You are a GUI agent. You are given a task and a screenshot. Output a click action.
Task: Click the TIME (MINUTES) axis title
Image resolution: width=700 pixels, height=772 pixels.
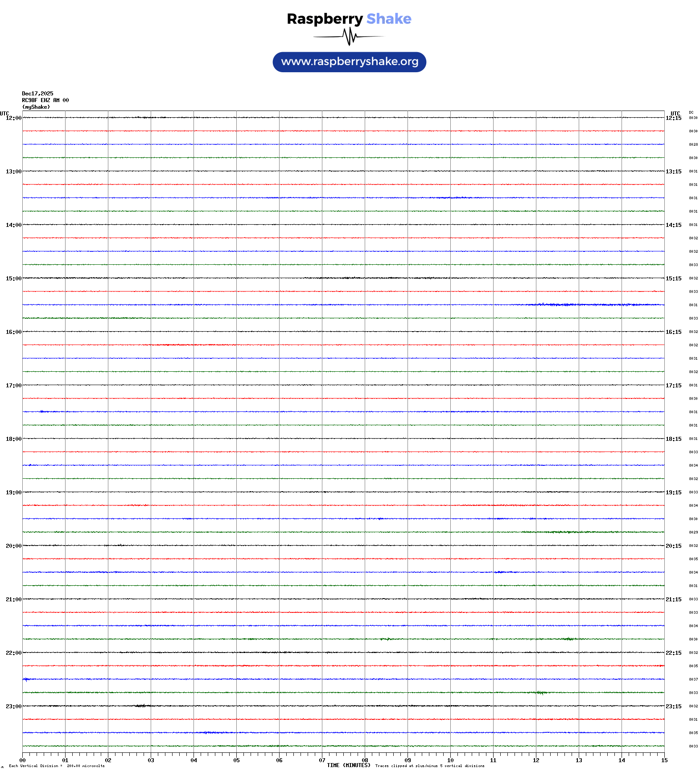(348, 765)
